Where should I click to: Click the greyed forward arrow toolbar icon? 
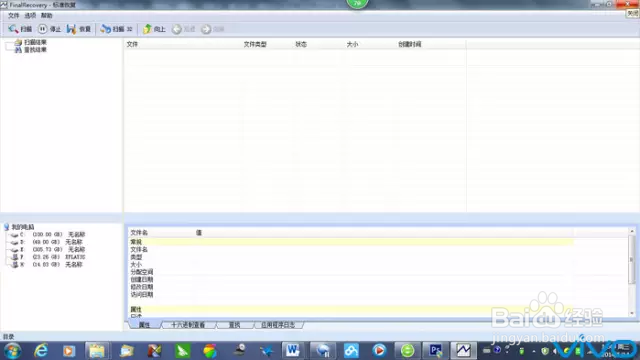tap(206, 29)
